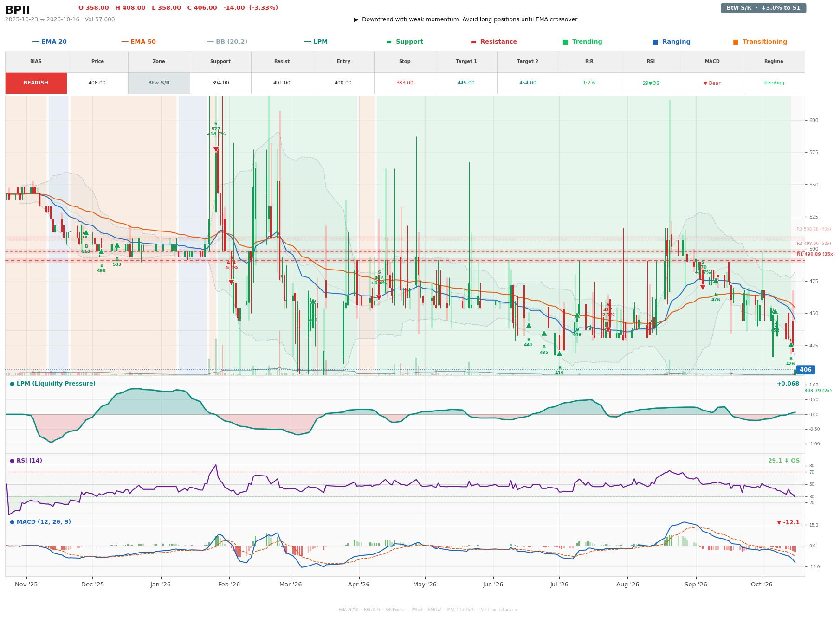Screen dimensions: 840x617
Task: Click the buy triangle above B 435
Action: [544, 333]
